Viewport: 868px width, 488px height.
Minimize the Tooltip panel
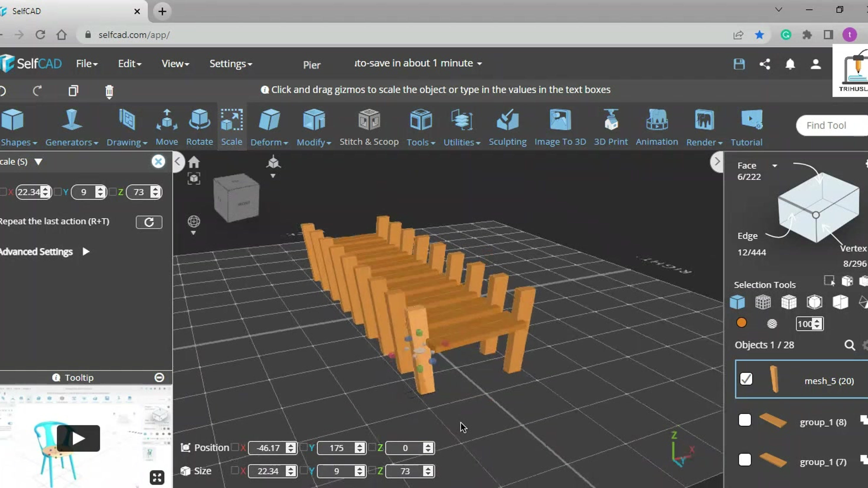point(159,378)
